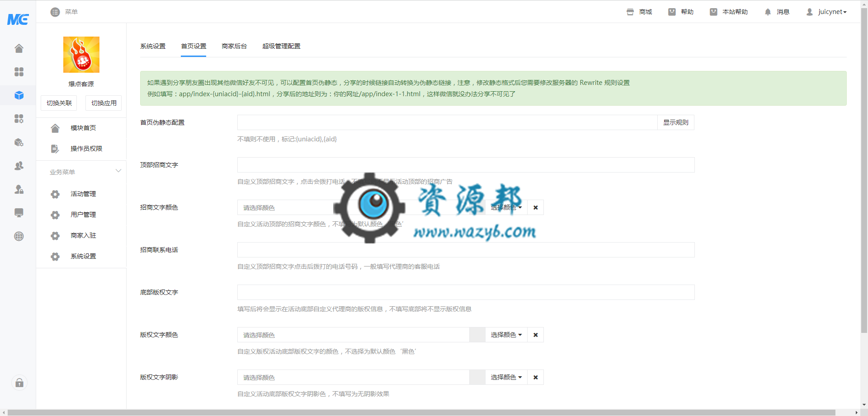Open the users icon in left rail
868x416 pixels.
pos(19,166)
